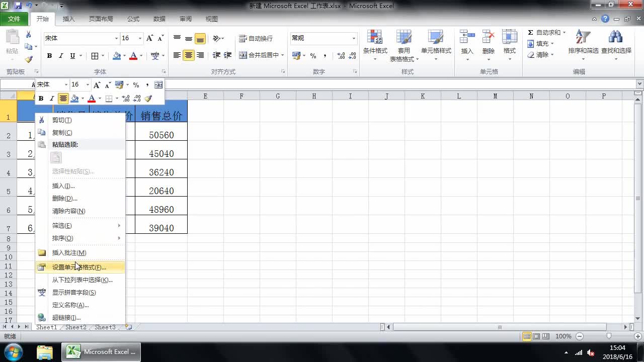Click the Increase Indent icon
Viewport: 644px width, 362px height.
(228, 55)
